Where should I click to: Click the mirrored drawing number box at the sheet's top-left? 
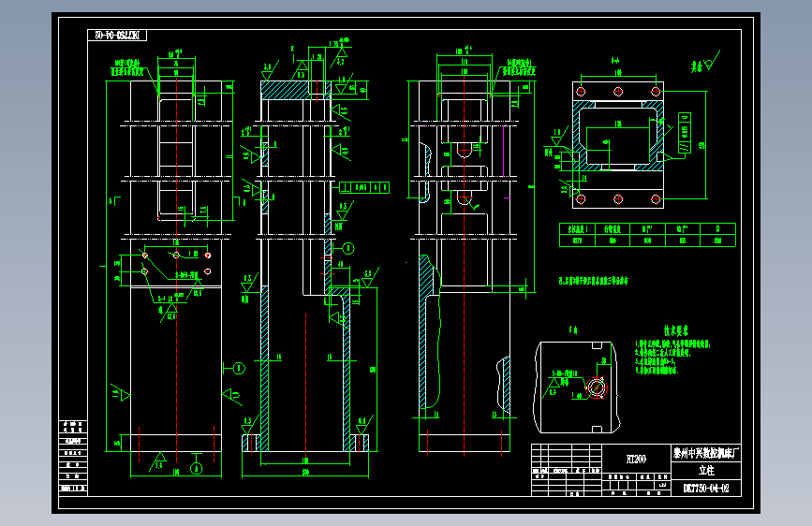[x=117, y=36]
